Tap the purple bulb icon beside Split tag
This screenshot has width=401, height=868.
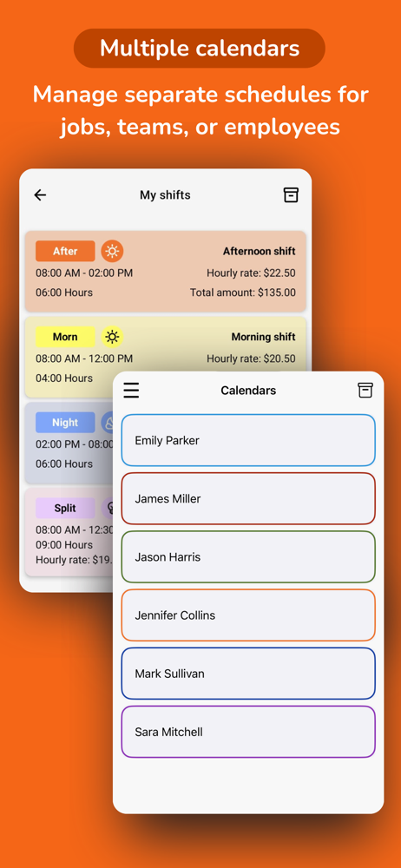click(x=108, y=508)
